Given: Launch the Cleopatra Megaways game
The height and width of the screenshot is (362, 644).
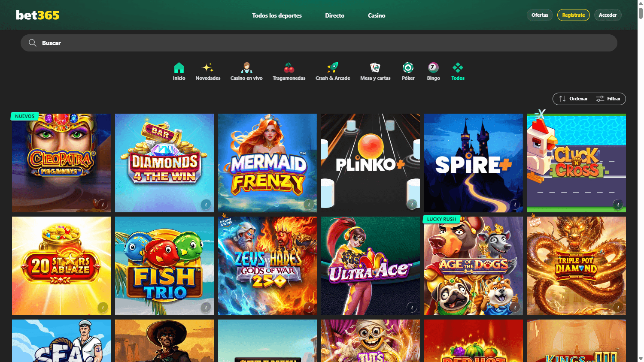Looking at the screenshot, I should click(x=61, y=163).
